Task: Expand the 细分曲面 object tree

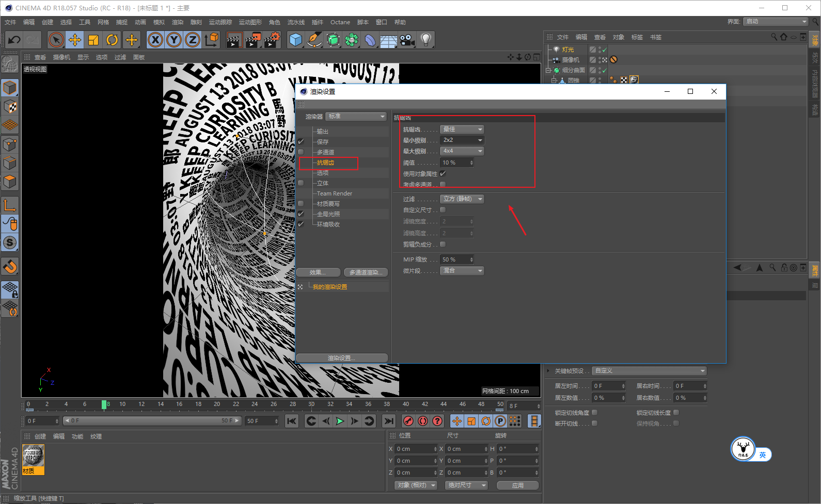Action: coord(548,70)
